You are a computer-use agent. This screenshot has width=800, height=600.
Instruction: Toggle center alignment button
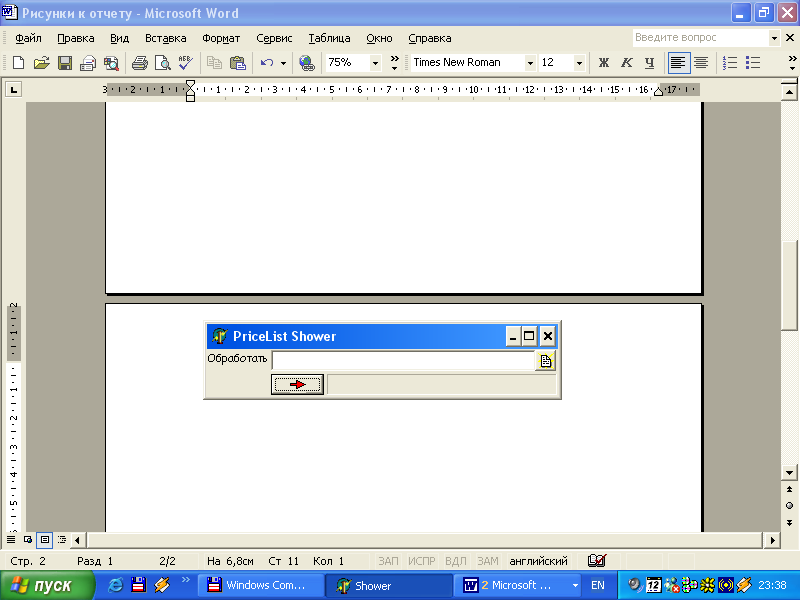(x=701, y=63)
